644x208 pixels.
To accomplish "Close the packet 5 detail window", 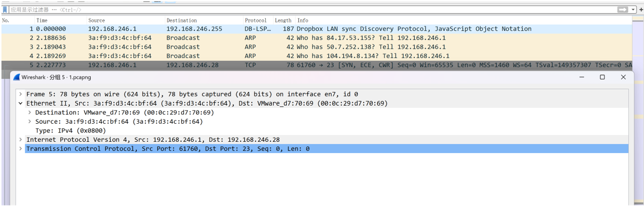I will [x=623, y=77].
